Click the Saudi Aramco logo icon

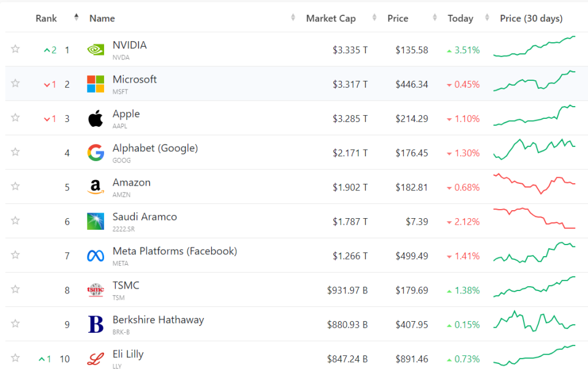pos(96,221)
